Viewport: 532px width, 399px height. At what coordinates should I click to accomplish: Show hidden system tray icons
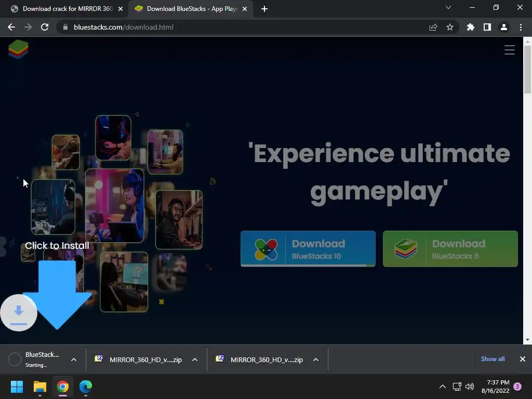coord(443,387)
